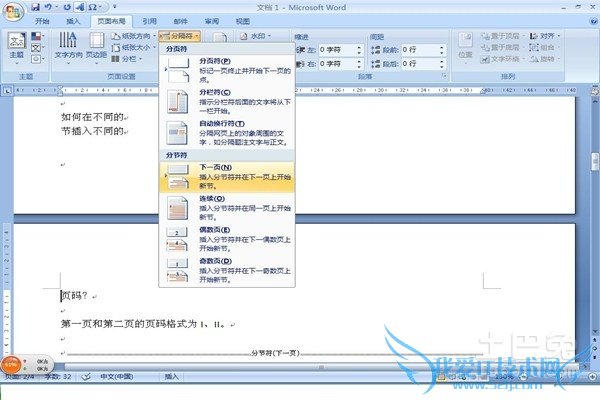Click the zoom in plus button
The height and width of the screenshot is (400, 600).
click(592, 377)
